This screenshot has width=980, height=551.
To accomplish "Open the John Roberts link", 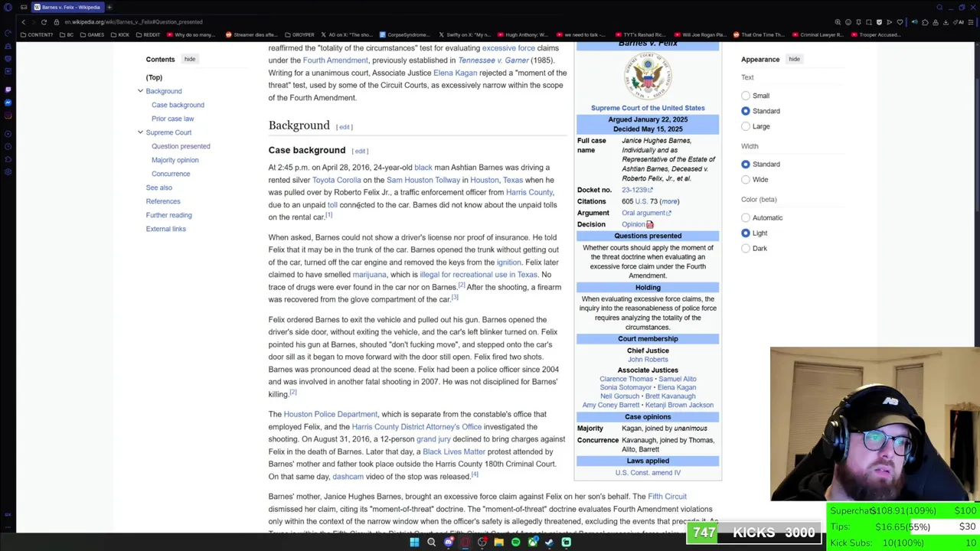I will pos(648,360).
